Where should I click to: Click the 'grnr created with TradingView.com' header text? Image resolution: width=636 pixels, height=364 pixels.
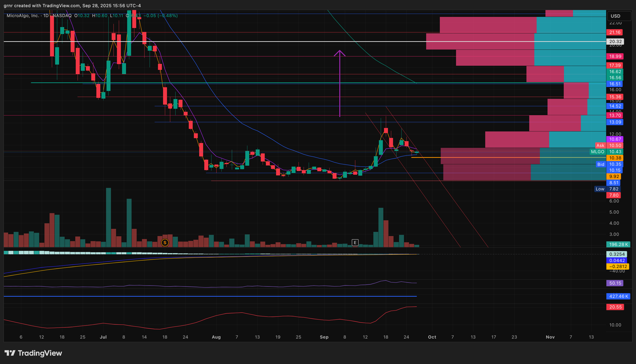pos(42,6)
